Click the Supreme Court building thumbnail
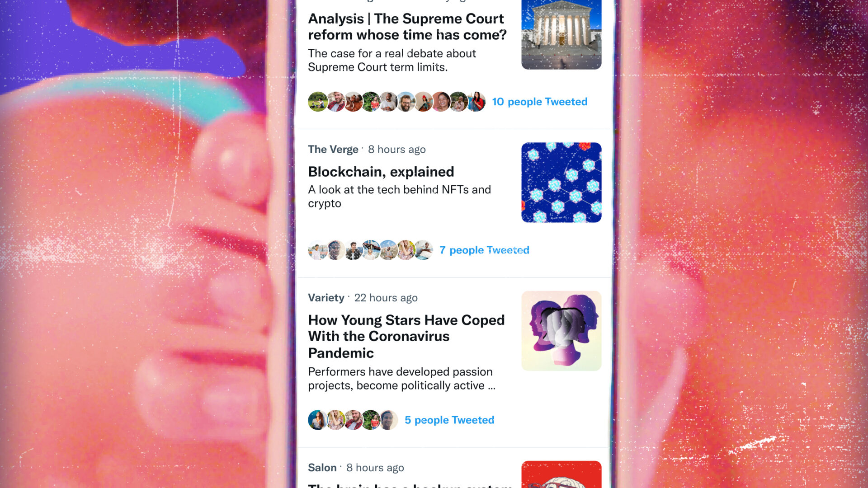 tap(561, 34)
